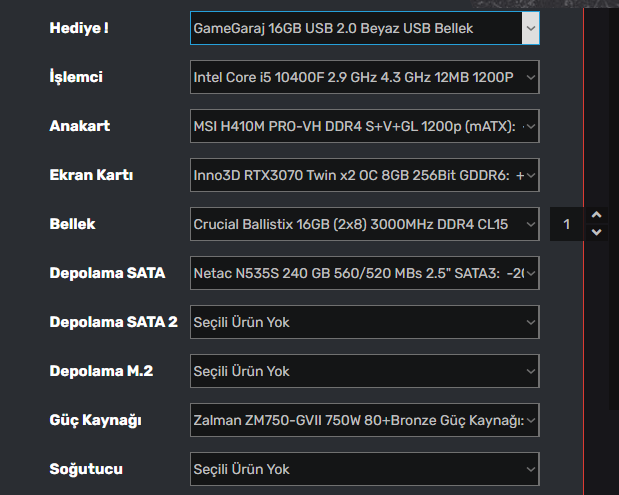Click the Bellek quantity number field
The width and height of the screenshot is (619, 495).
567,224
